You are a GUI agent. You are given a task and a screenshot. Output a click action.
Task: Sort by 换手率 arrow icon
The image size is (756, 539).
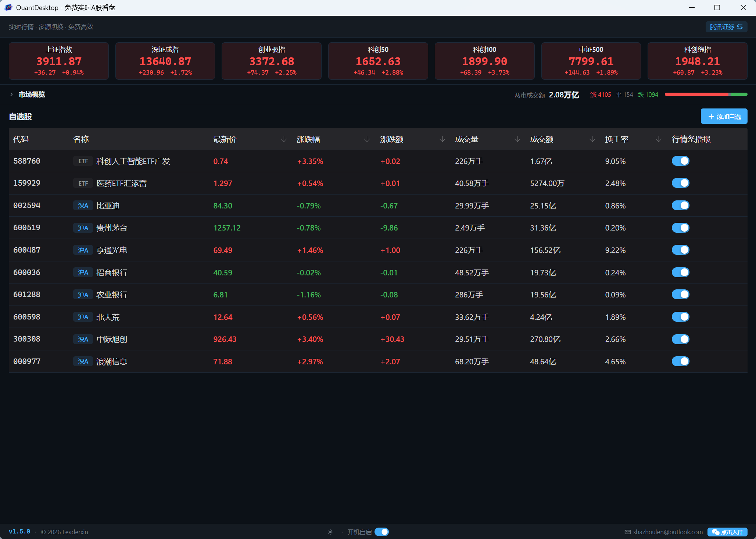click(x=659, y=139)
